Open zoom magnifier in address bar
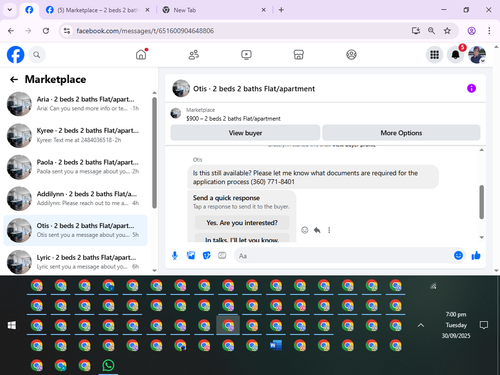500x375 pixels. (431, 31)
